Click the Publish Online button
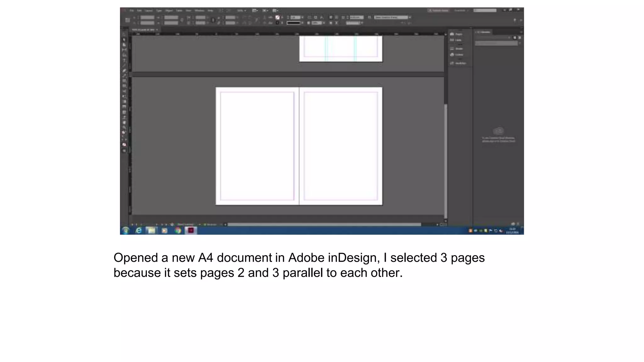This screenshot has width=644, height=362. click(438, 11)
